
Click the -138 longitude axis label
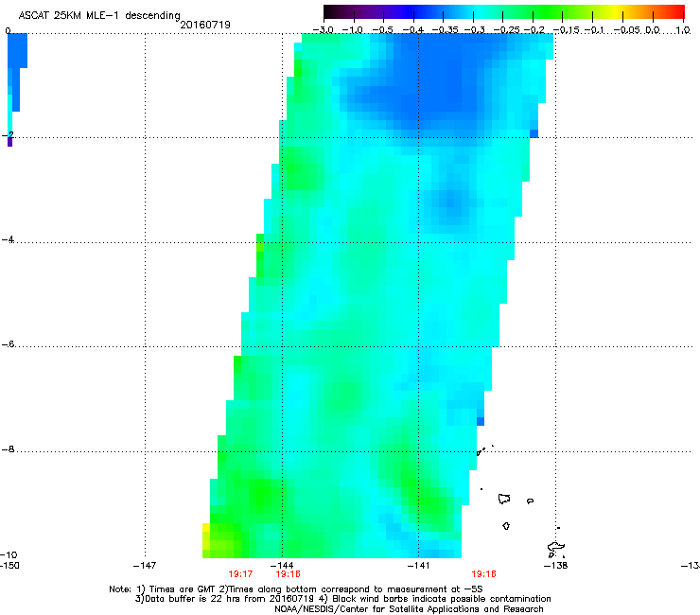tap(555, 566)
